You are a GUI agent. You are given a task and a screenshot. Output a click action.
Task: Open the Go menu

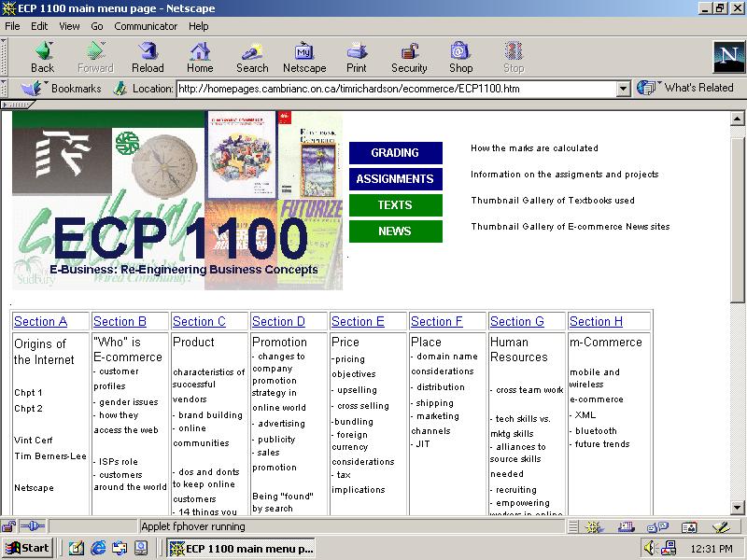point(97,26)
